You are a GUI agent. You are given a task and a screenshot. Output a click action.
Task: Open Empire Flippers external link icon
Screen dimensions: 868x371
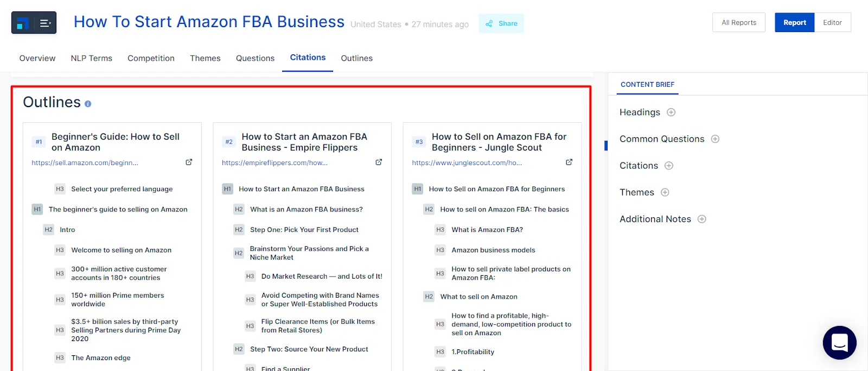coord(379,162)
